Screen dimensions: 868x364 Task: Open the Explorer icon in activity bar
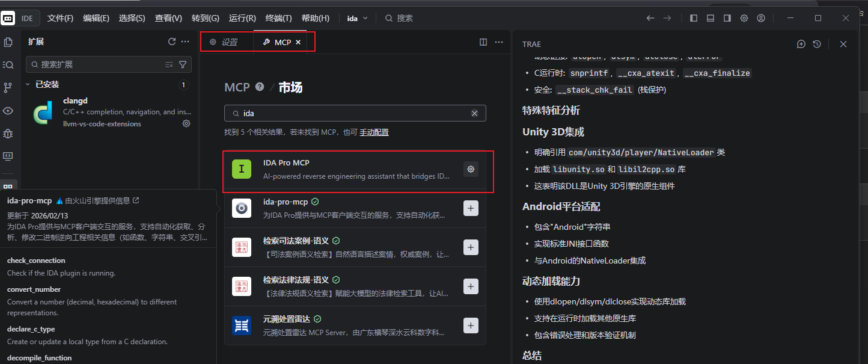pyautogui.click(x=8, y=42)
